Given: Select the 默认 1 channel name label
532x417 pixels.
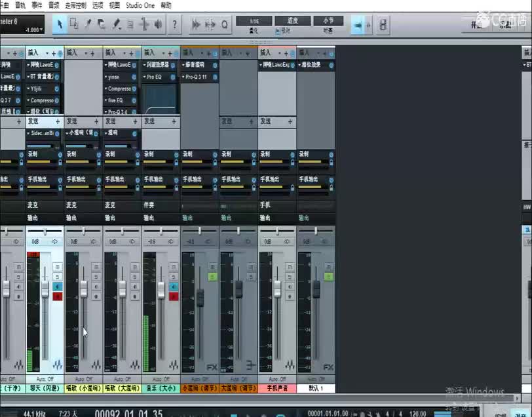Looking at the screenshot, I should point(316,388).
